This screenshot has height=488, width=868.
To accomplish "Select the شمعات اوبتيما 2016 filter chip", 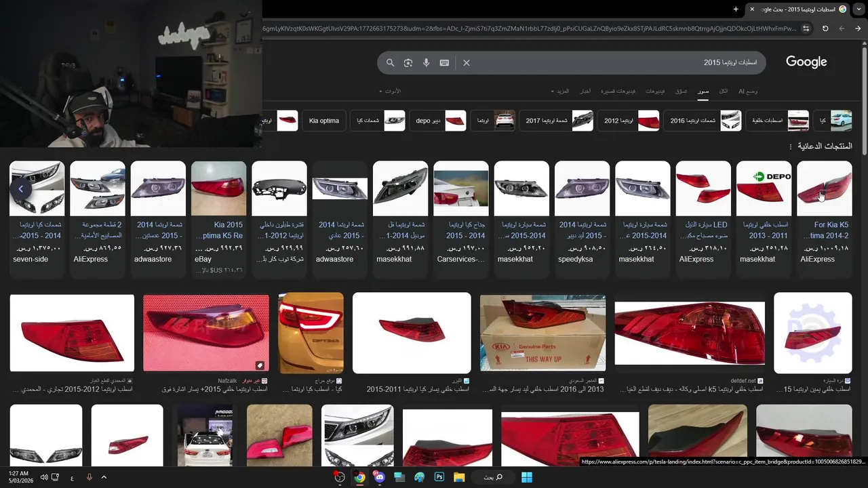I will point(702,121).
